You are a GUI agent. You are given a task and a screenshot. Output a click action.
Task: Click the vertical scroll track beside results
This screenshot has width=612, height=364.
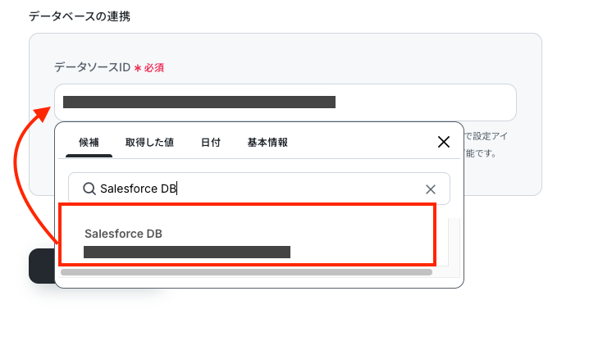click(x=454, y=242)
